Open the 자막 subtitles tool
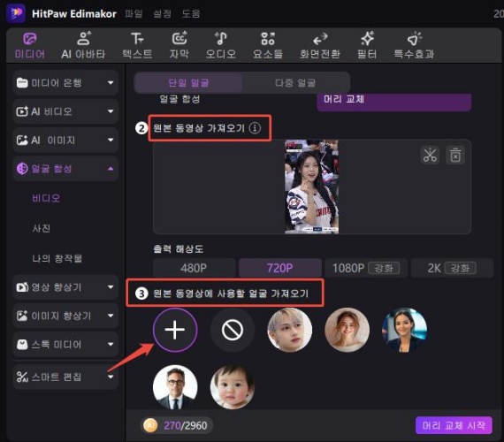Screen dimensions: 504x442 click(179, 46)
